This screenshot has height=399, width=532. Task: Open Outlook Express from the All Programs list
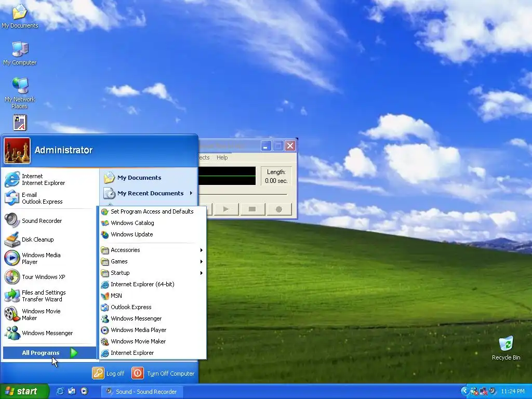(x=152, y=307)
